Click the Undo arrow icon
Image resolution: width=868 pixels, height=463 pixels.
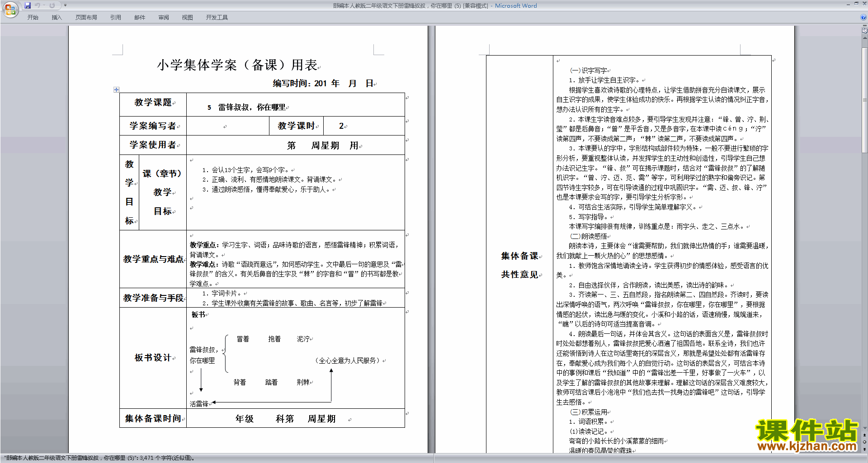(x=38, y=5)
